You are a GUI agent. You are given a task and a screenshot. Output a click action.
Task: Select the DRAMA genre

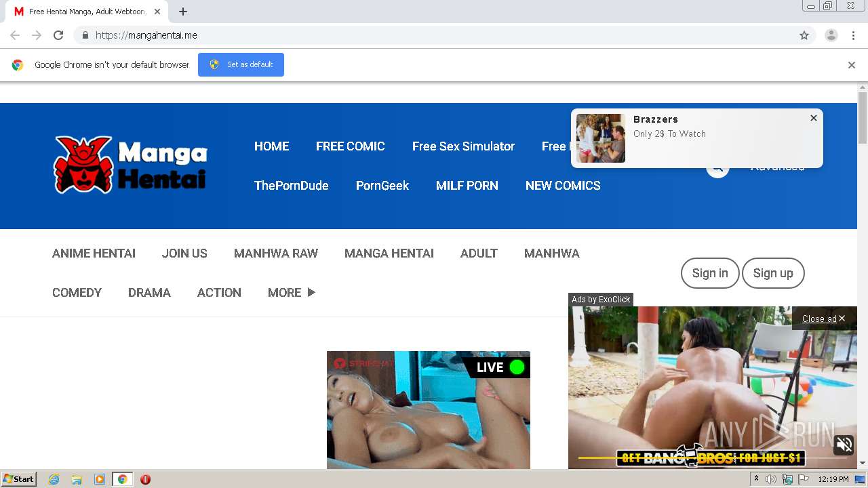pyautogui.click(x=149, y=293)
